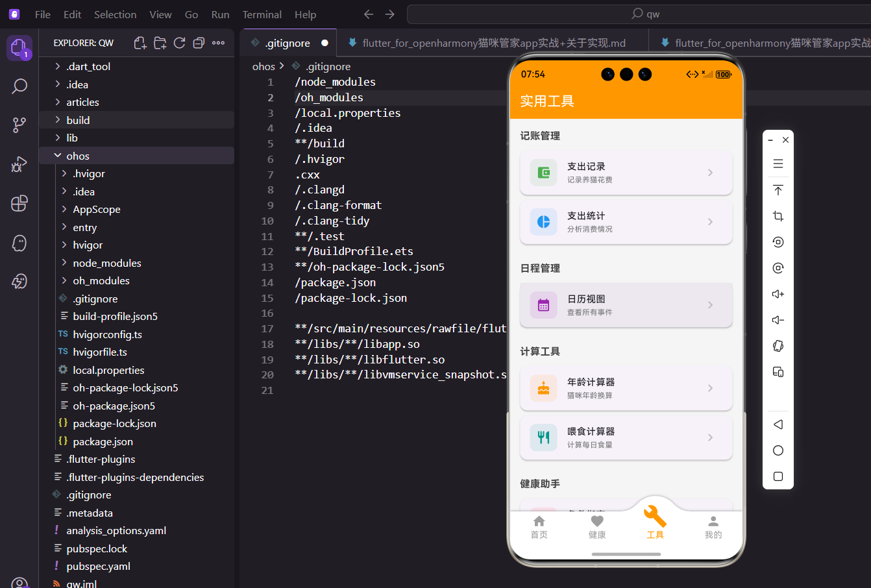The height and width of the screenshot is (588, 871).
Task: Rotate the emulator device clockwise
Action: tap(778, 346)
